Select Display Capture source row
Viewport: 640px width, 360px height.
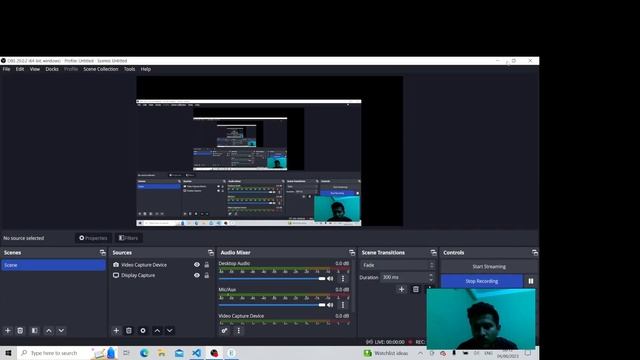coord(161,276)
